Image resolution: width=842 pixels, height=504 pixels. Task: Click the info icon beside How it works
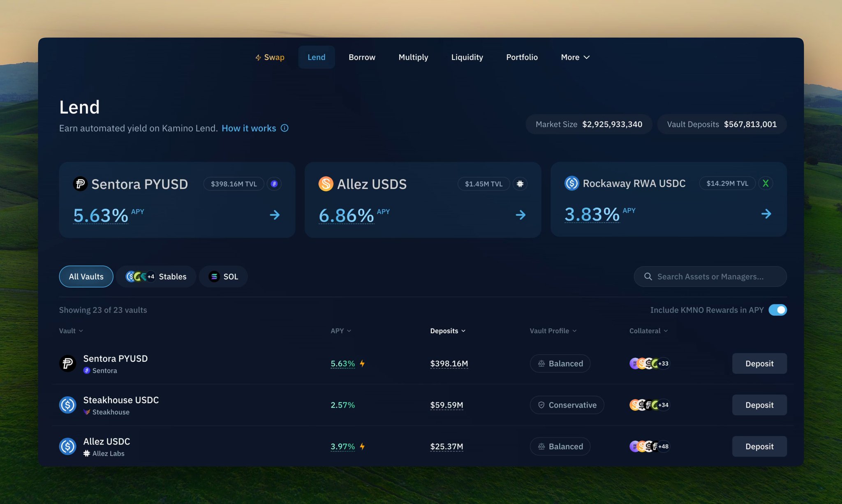pyautogui.click(x=285, y=128)
